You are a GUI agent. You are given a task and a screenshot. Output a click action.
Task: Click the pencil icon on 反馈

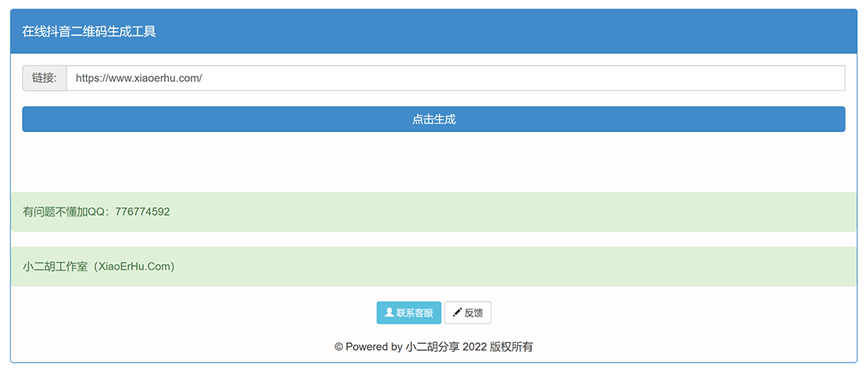457,313
